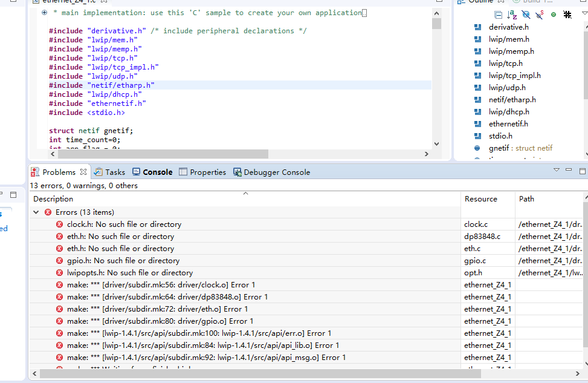Click the error icon of the driver/gpio.o row

pos(59,321)
